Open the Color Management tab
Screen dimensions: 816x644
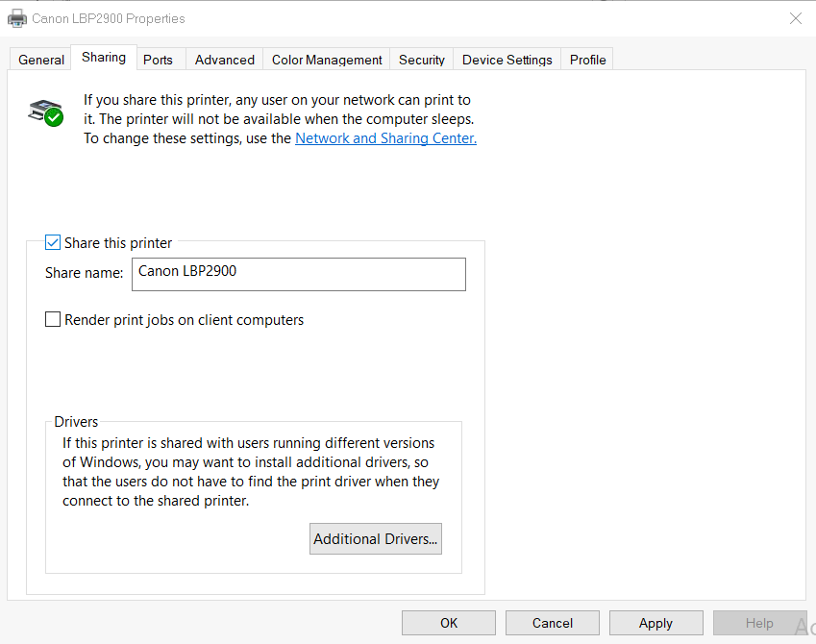327,60
